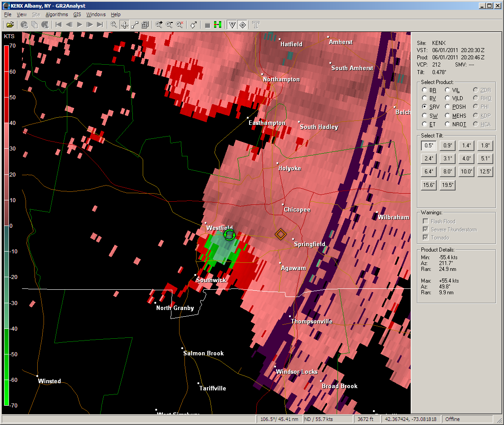Select the distance measure line tool

coord(135,25)
